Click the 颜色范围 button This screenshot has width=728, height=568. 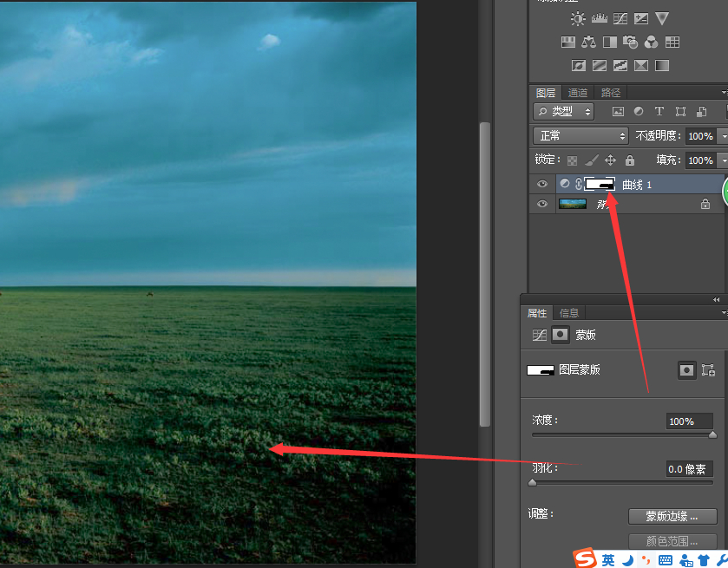pyautogui.click(x=672, y=541)
